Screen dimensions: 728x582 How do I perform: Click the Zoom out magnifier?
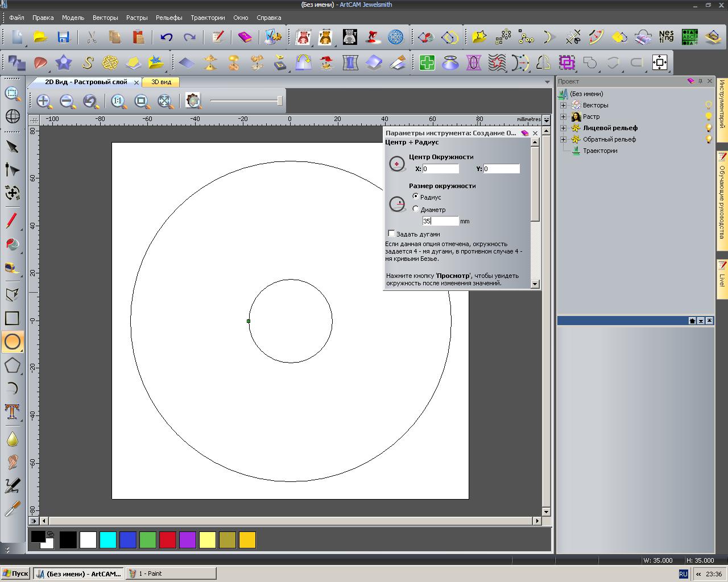(x=68, y=102)
